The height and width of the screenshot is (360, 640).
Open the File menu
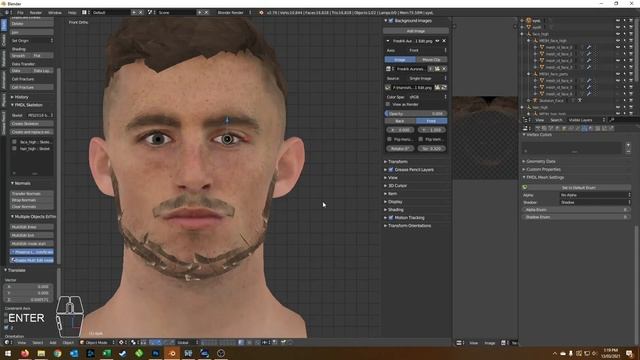tap(20, 13)
